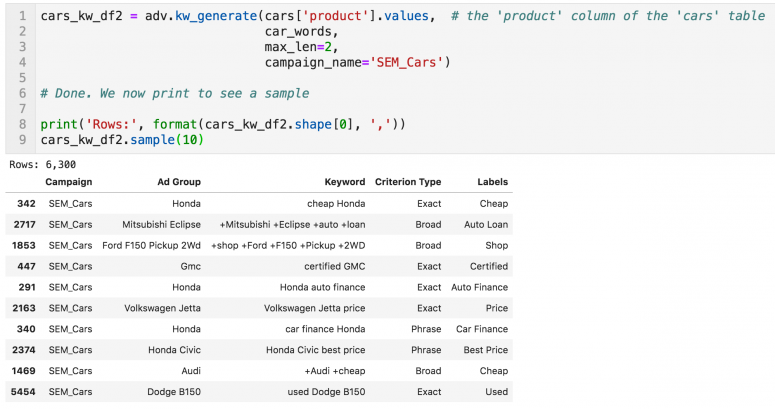The height and width of the screenshot is (409, 775).
Task: Click the Ad Group column header
Action: pyautogui.click(x=181, y=182)
